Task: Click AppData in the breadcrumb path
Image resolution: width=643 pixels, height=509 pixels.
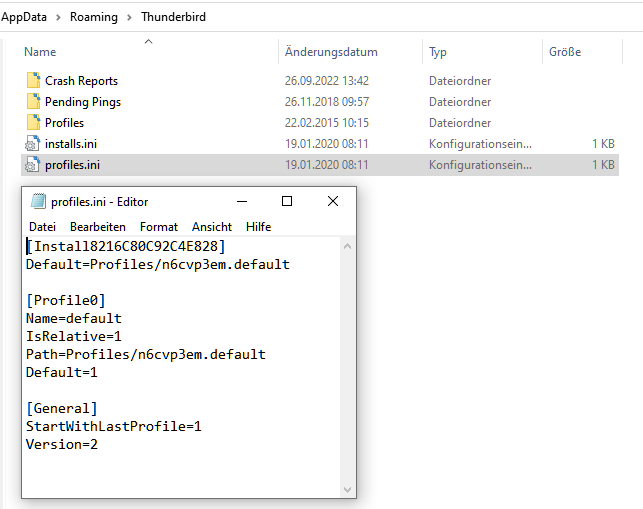Action: click(x=24, y=17)
